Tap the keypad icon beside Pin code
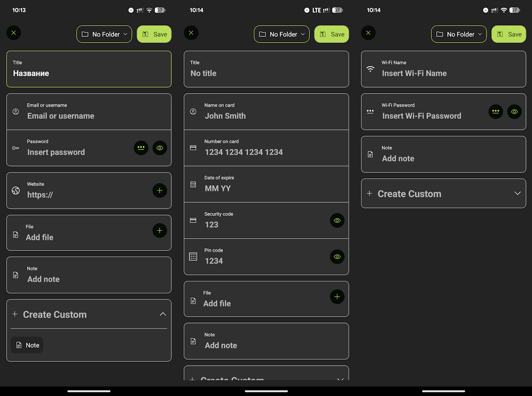The height and width of the screenshot is (396, 532). 193,257
